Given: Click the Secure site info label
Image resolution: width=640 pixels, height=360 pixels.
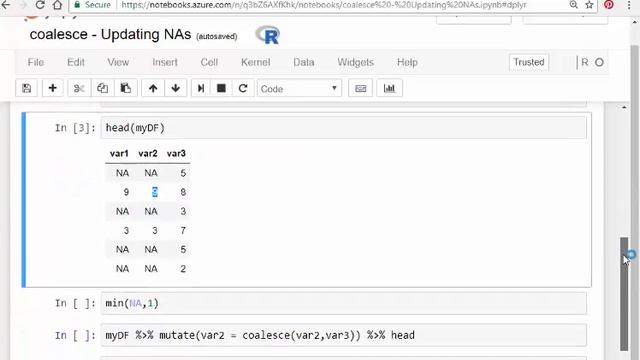Looking at the screenshot, I should click(97, 5).
